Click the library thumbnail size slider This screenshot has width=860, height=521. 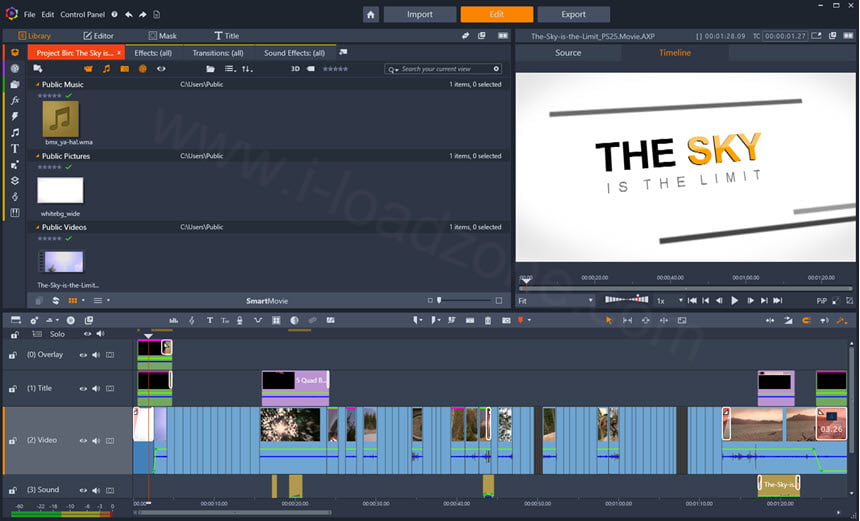click(x=464, y=301)
